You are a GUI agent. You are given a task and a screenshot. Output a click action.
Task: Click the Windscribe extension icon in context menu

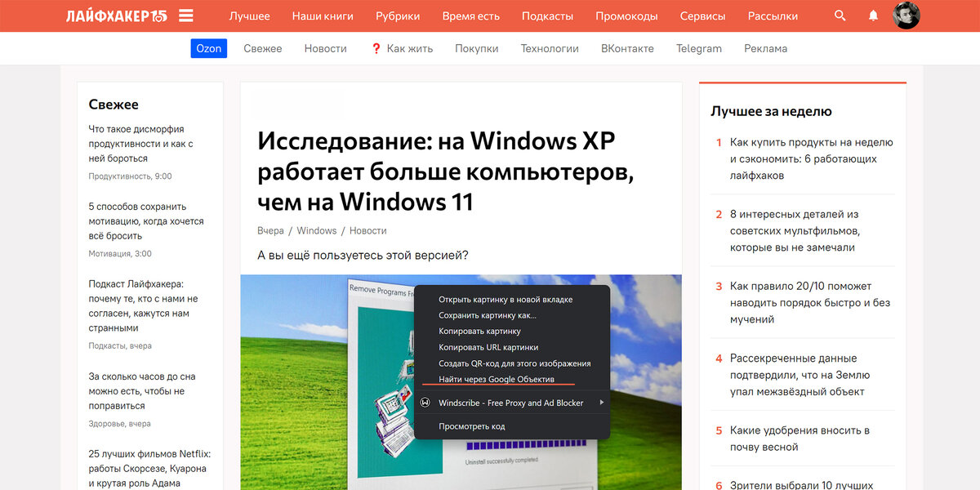(425, 403)
